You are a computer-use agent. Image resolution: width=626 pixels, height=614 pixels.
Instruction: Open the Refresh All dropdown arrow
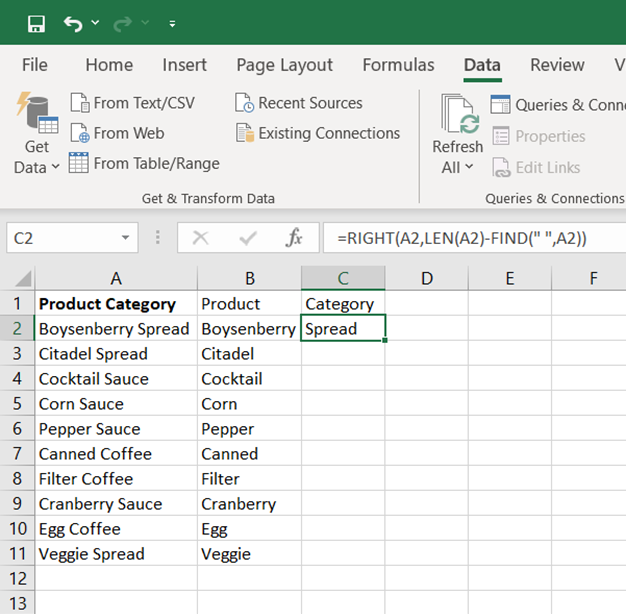[x=469, y=167]
